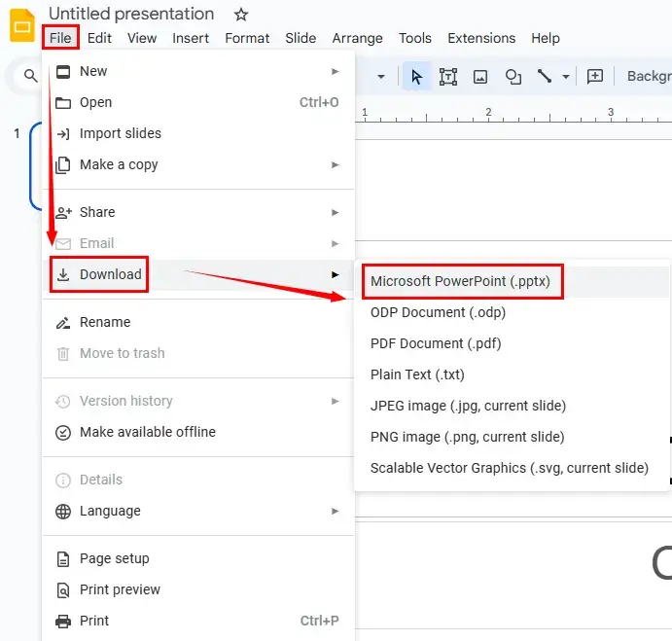Click the search menus magnifier icon
Image resolution: width=672 pixels, height=641 pixels.
click(31, 76)
